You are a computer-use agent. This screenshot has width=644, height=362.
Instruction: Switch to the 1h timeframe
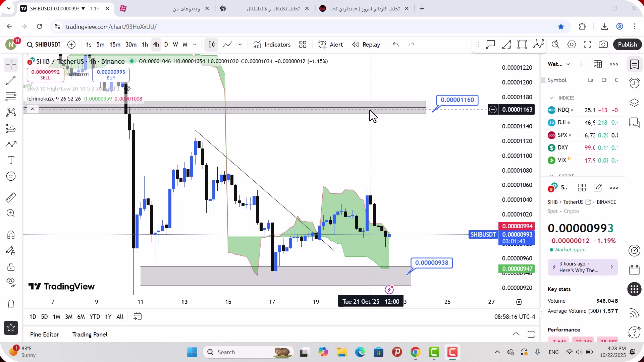coord(145,45)
